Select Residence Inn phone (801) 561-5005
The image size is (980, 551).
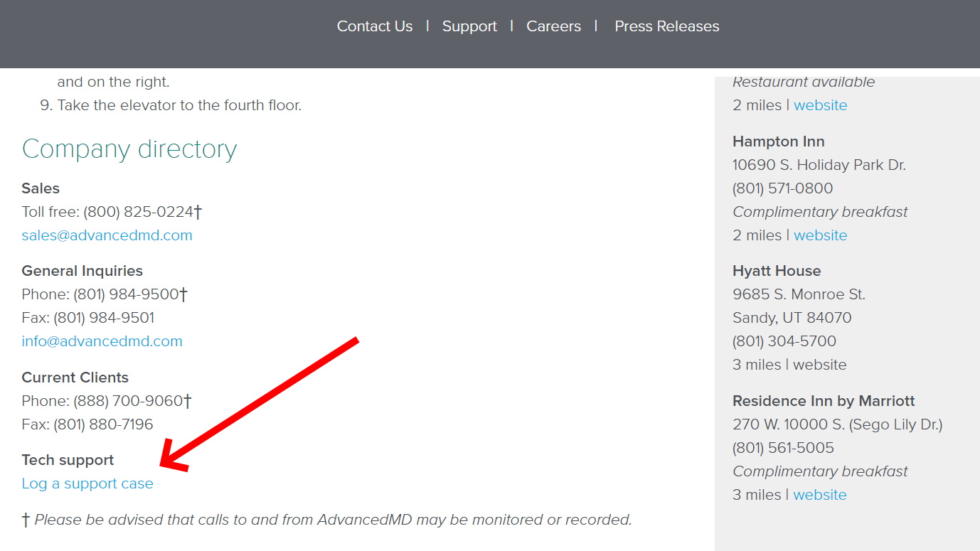pyautogui.click(x=784, y=448)
